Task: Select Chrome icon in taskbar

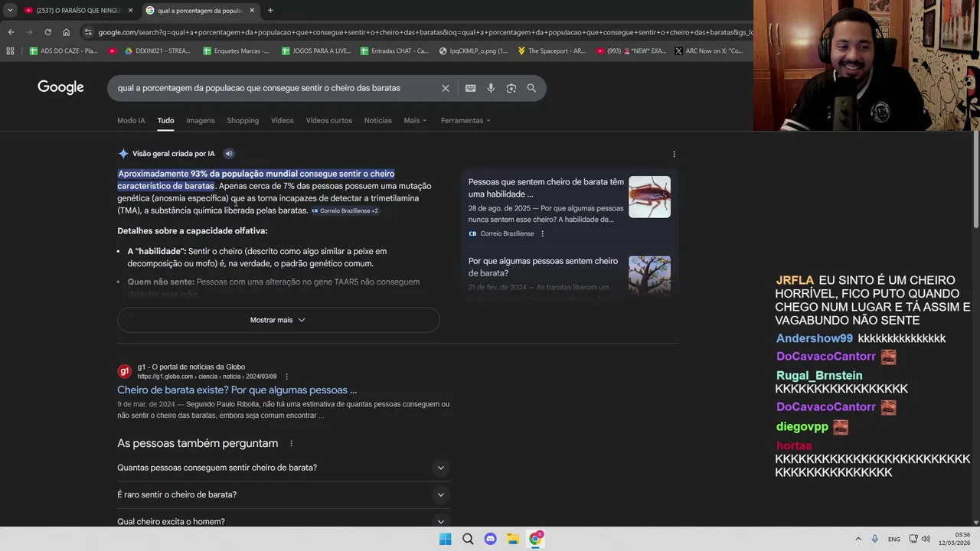Action: (536, 539)
